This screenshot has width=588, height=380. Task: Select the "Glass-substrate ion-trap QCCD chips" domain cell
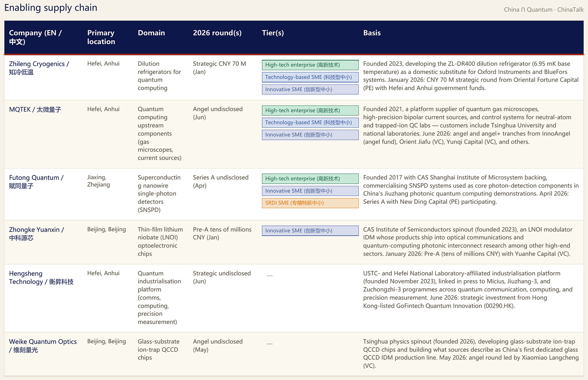point(159,350)
